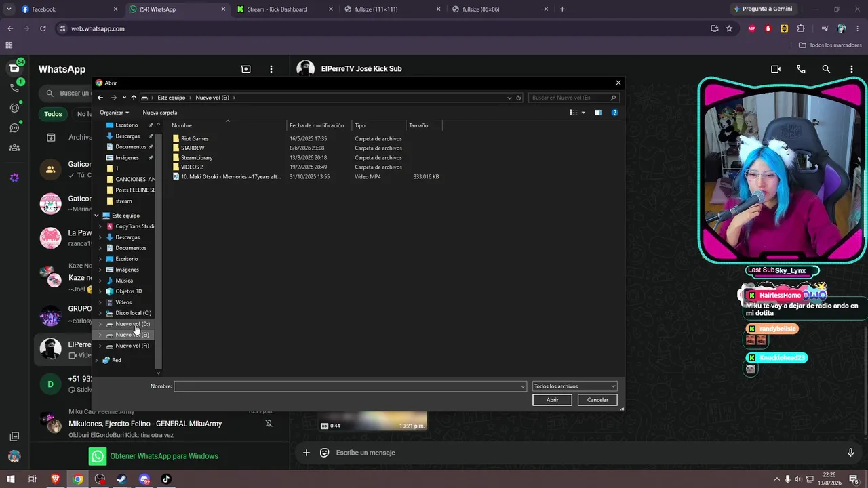Open Todos los marcadores bookmarks folder
Screen dimensions: 868x488
tap(830, 45)
